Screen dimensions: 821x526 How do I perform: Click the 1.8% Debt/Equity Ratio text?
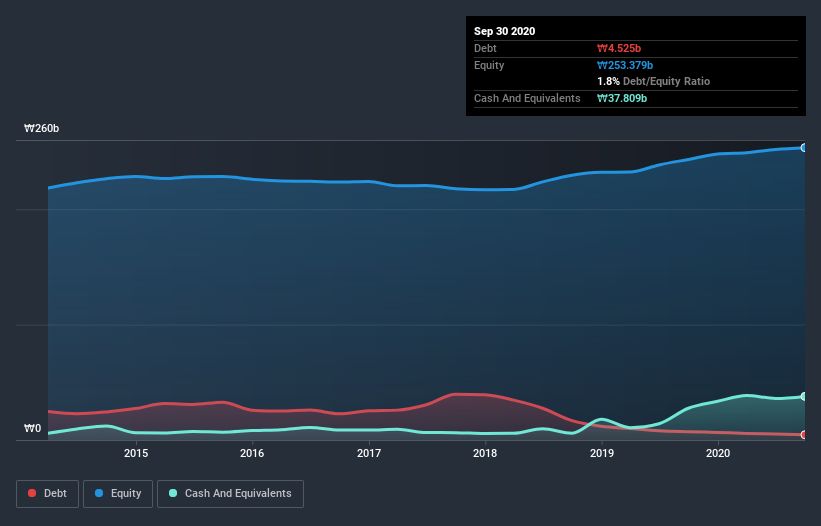click(653, 81)
